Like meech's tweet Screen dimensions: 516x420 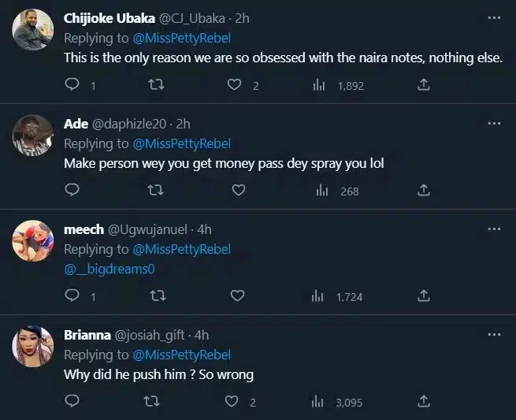point(239,295)
